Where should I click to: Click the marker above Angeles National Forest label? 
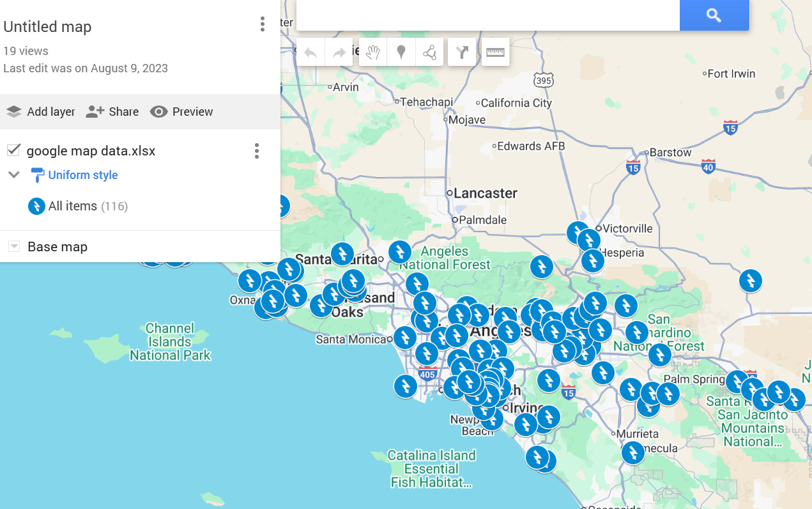[x=400, y=252]
